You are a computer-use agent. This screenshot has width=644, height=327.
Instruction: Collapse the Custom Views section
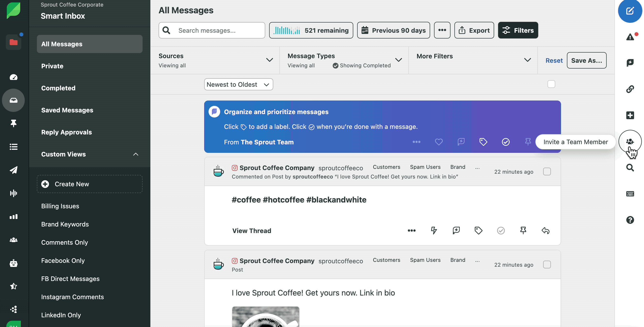click(x=136, y=154)
